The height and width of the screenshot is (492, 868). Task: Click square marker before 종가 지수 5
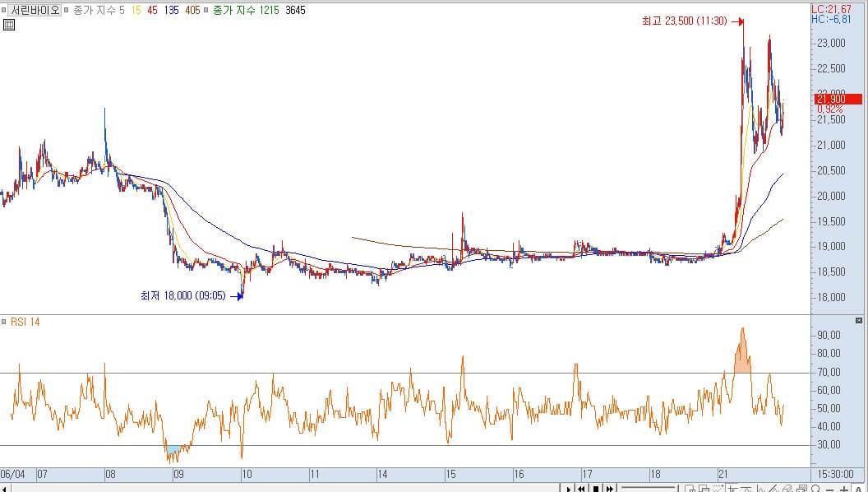[x=67, y=10]
